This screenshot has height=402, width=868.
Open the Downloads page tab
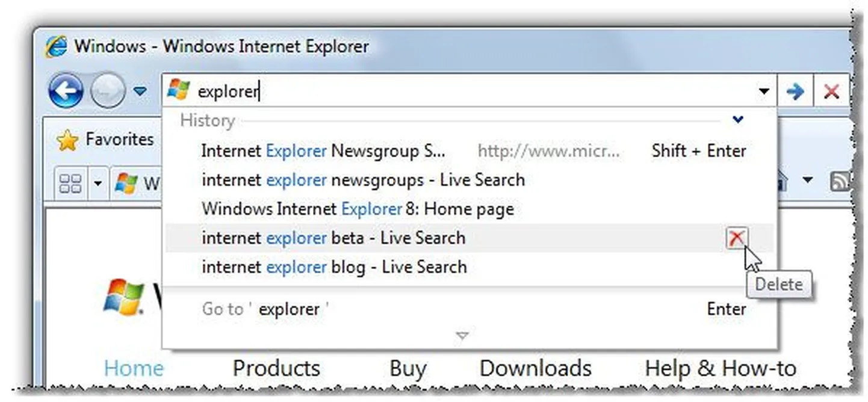pos(536,368)
